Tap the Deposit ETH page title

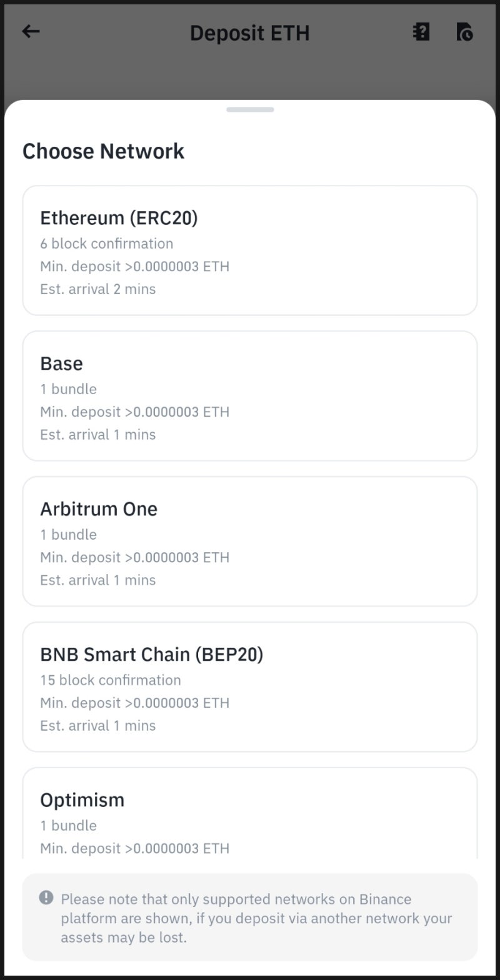[249, 32]
